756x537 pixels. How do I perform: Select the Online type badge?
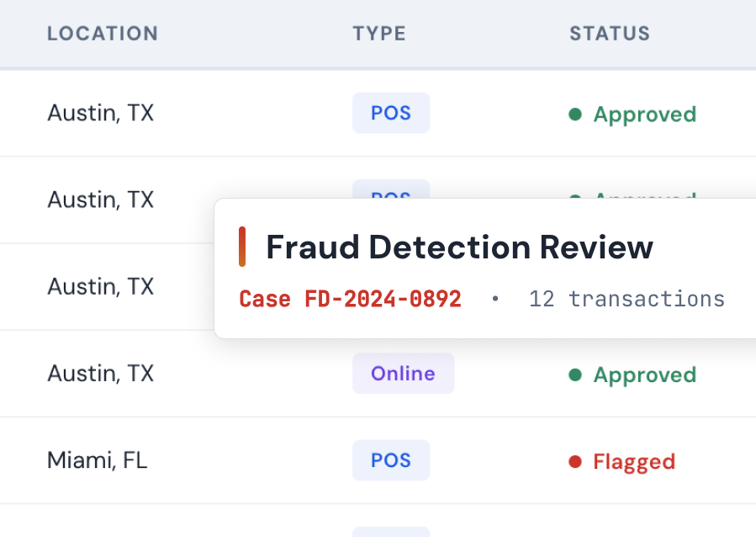point(403,374)
